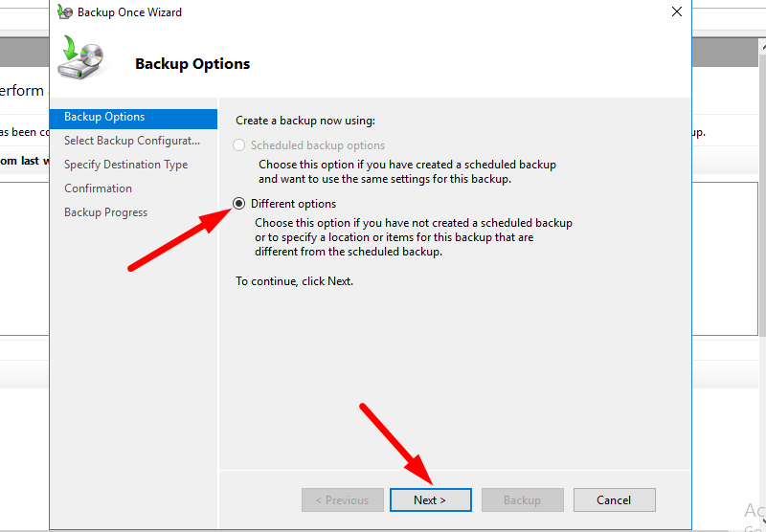Click the 'To continue, click Next.' instruction text
The image size is (766, 532).
294,281
